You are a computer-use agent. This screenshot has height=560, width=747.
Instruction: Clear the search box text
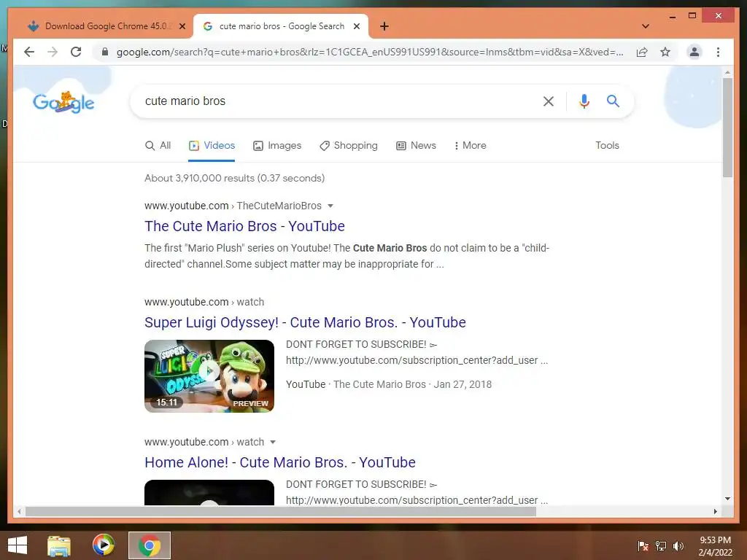(549, 101)
